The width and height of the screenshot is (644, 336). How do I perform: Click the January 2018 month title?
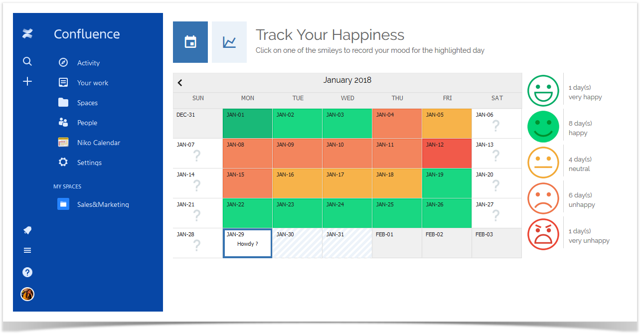pyautogui.click(x=347, y=80)
